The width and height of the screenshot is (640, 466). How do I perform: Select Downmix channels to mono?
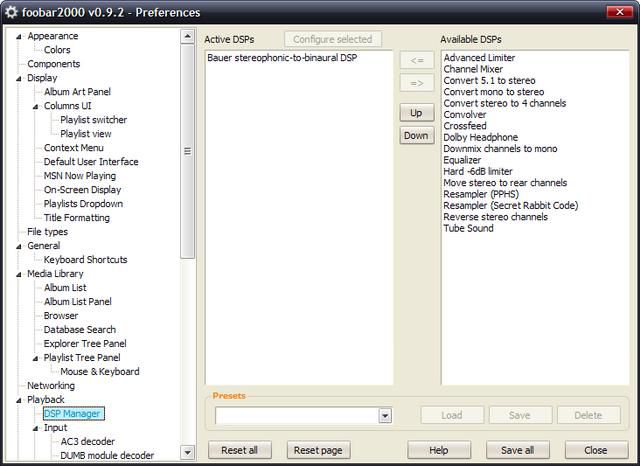pyautogui.click(x=500, y=149)
